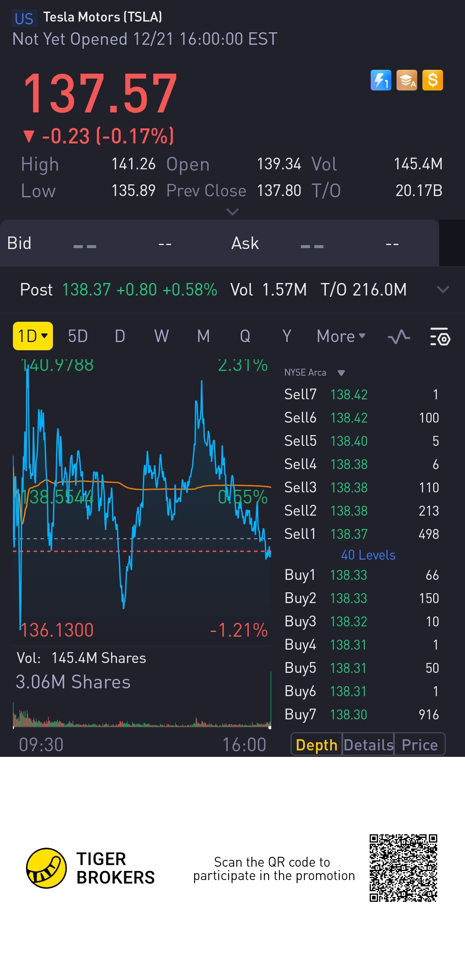Image resolution: width=465 pixels, height=980 pixels.
Task: Select the Buy5 order book row
Action: pos(362,668)
